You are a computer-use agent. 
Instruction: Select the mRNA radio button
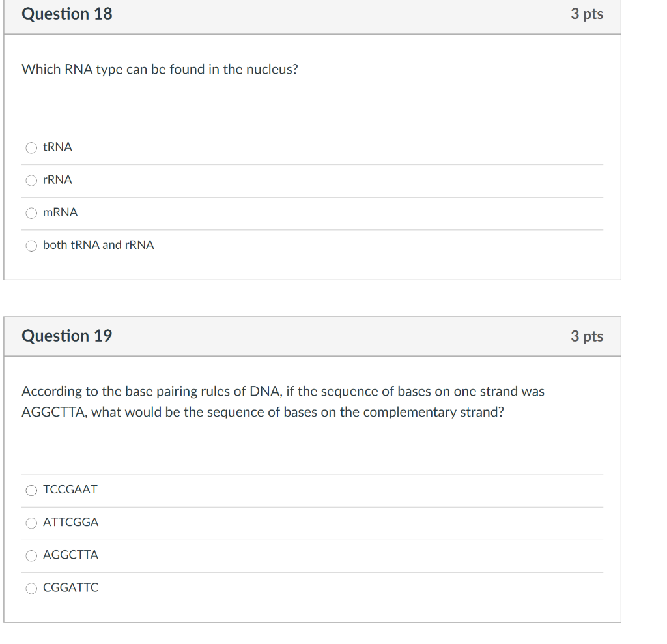tap(31, 213)
